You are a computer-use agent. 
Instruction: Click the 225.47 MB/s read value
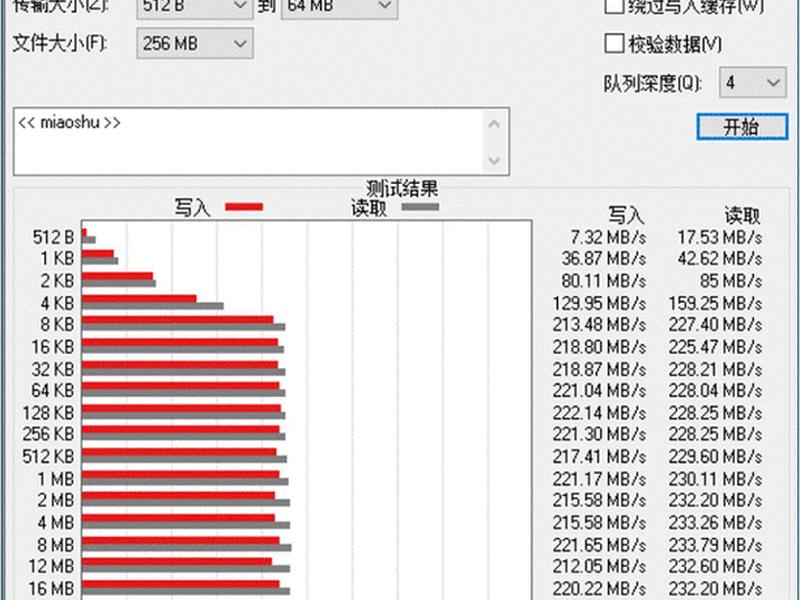[715, 347]
